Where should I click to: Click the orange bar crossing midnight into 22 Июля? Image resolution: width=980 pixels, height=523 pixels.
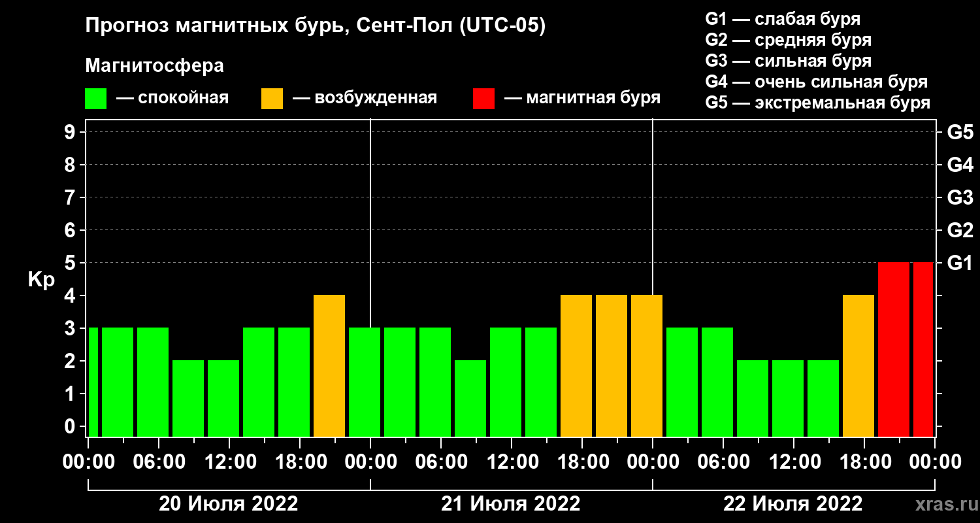[x=647, y=365]
